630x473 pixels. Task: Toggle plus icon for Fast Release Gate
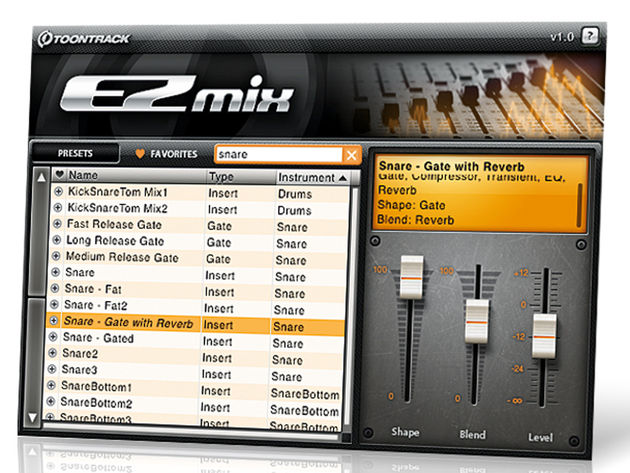57,223
